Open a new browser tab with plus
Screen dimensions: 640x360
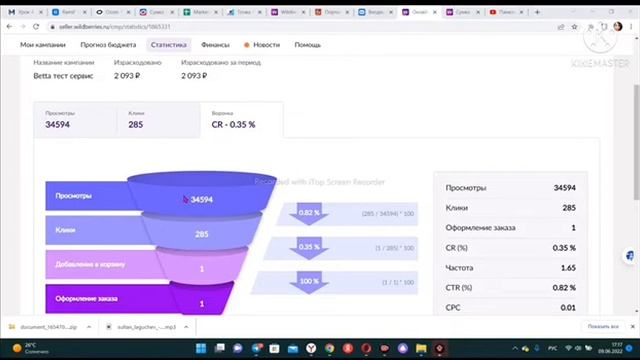pyautogui.click(x=537, y=12)
